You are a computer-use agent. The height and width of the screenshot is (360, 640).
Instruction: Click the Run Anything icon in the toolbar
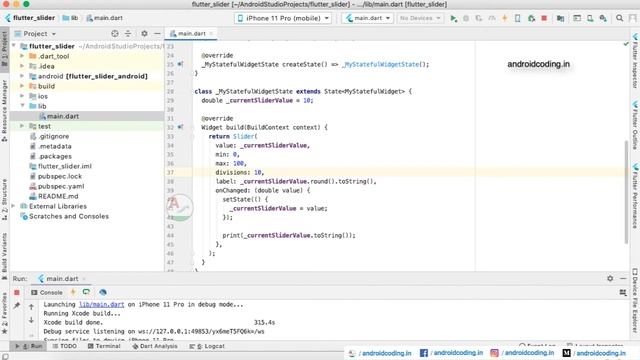577,18
